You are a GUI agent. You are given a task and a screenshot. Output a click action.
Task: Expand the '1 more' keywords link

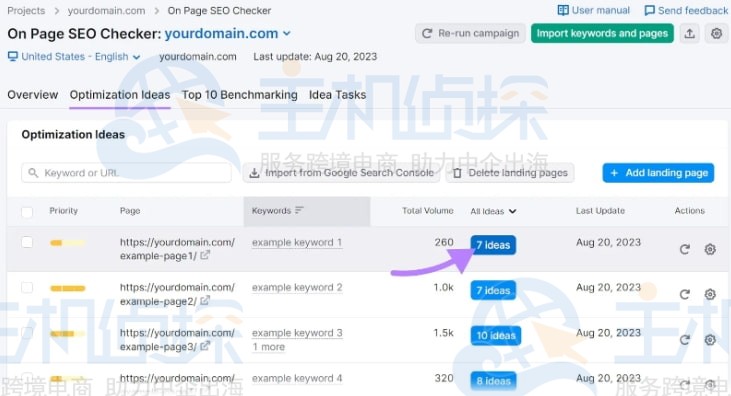(x=269, y=347)
